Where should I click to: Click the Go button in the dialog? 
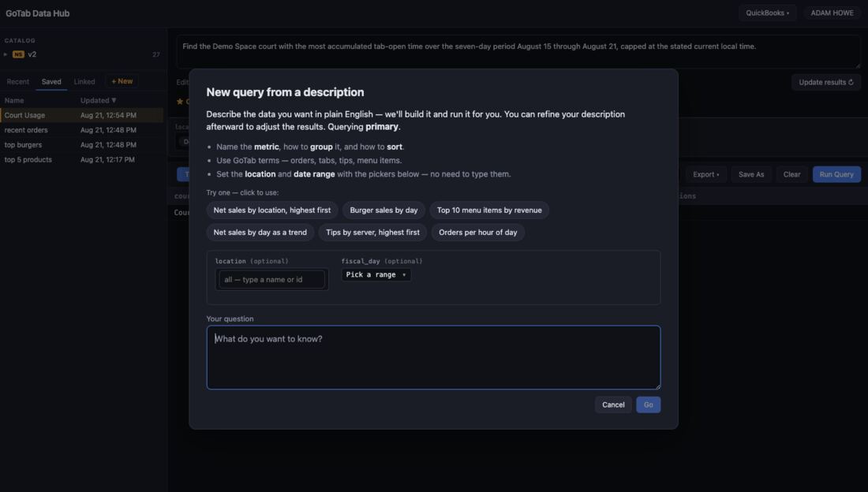[x=648, y=404]
